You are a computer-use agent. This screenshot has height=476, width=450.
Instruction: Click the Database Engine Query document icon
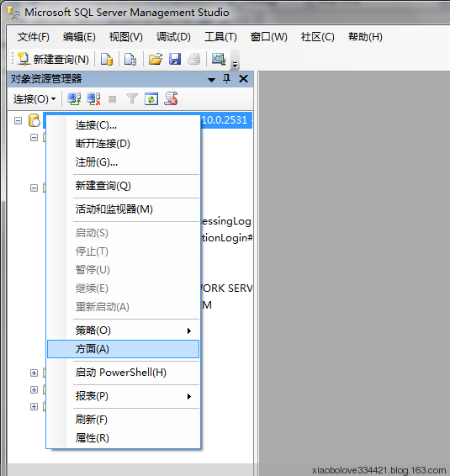click(107, 59)
